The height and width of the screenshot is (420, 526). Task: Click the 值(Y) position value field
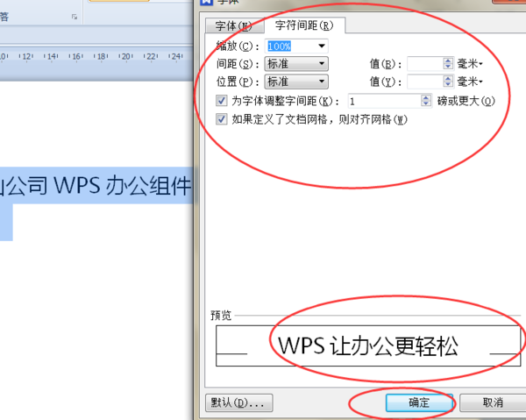point(425,82)
